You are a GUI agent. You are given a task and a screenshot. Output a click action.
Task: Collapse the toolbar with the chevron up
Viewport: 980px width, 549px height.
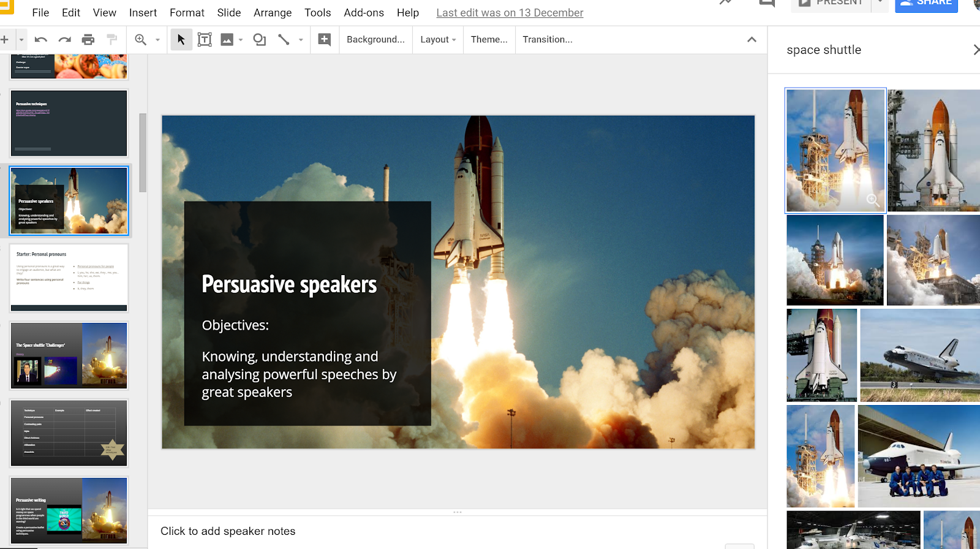(x=752, y=40)
